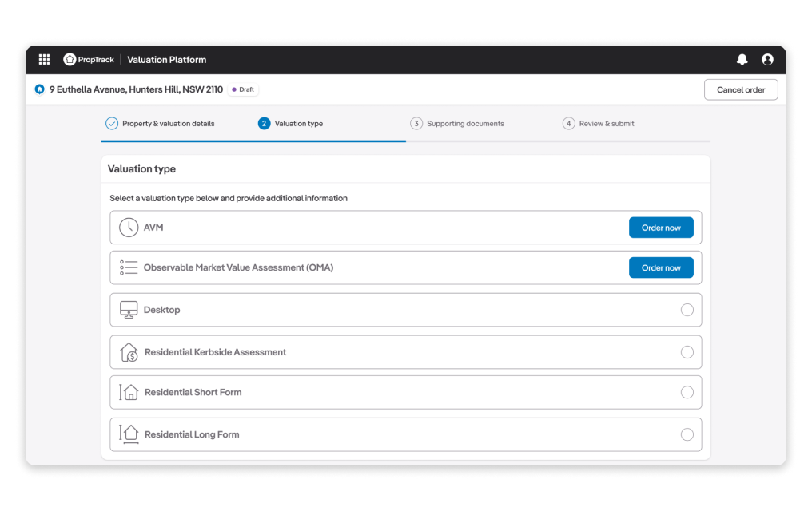Image resolution: width=812 pixels, height=511 pixels.
Task: Click Residential Kerbside Assessment label
Action: [x=216, y=352]
